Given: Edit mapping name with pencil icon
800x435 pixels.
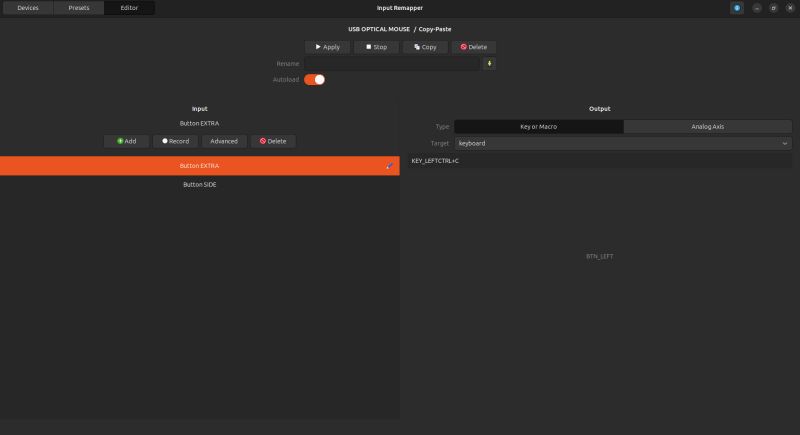Looking at the screenshot, I should tap(390, 166).
